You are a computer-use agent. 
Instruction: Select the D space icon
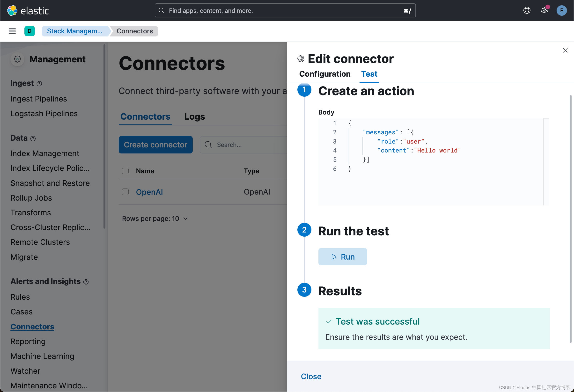pyautogui.click(x=30, y=31)
